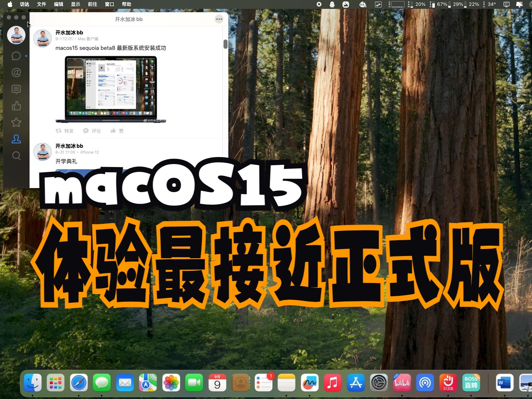
Task: Click the QQ penguin icon in menu bar
Action: click(x=332, y=4)
